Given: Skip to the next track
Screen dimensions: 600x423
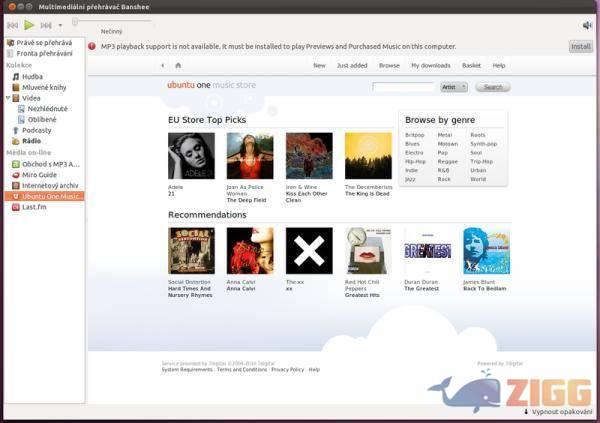Looking at the screenshot, I should click(x=46, y=25).
